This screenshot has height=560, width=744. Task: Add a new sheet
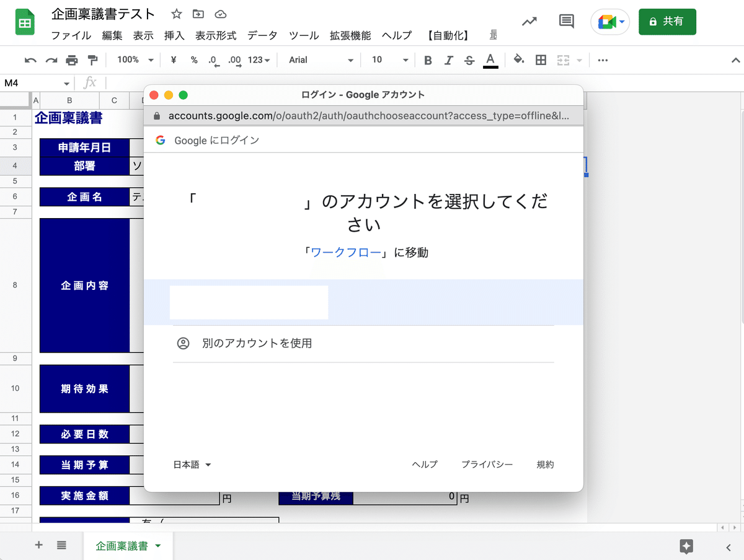[x=38, y=545]
